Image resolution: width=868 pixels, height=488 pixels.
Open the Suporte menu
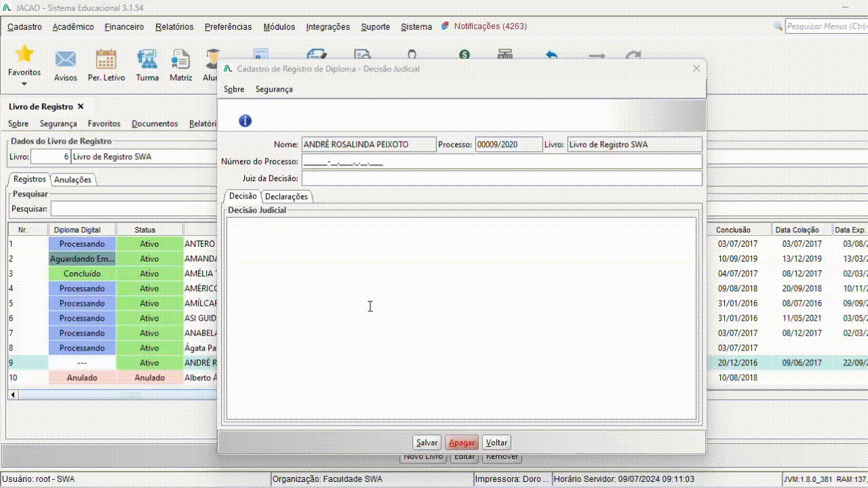(x=376, y=27)
